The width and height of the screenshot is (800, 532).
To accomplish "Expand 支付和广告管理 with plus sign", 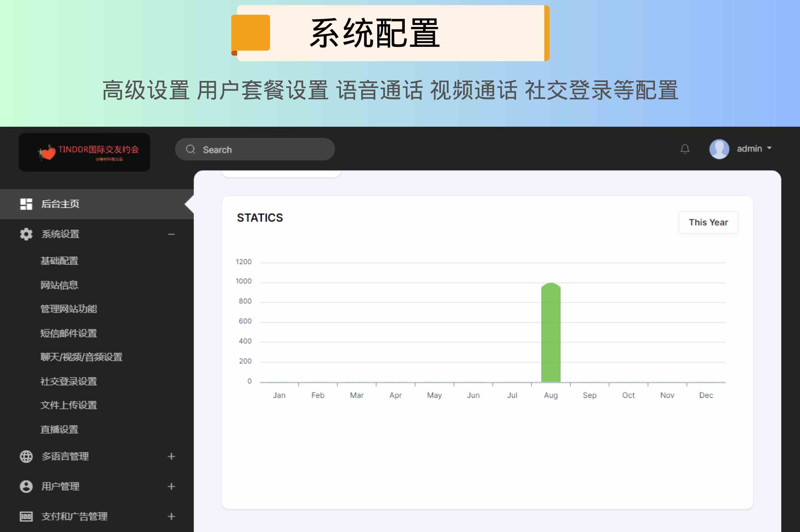I will (x=171, y=516).
